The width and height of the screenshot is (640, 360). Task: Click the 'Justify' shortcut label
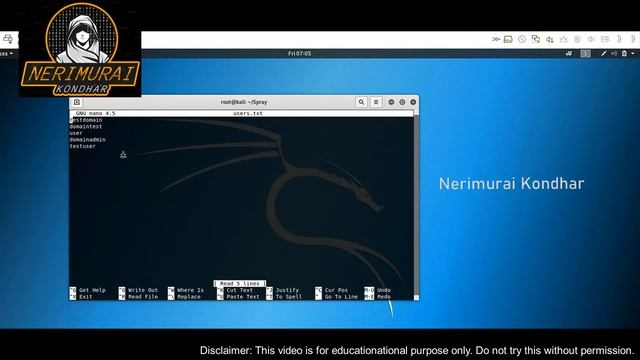point(287,290)
